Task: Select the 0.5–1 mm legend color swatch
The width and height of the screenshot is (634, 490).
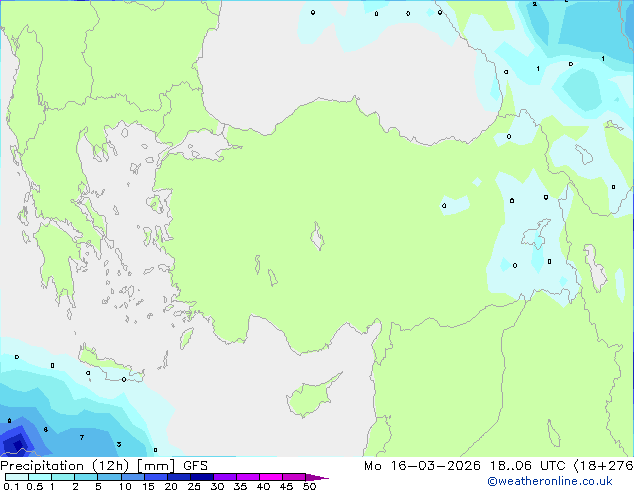Action: point(40,477)
